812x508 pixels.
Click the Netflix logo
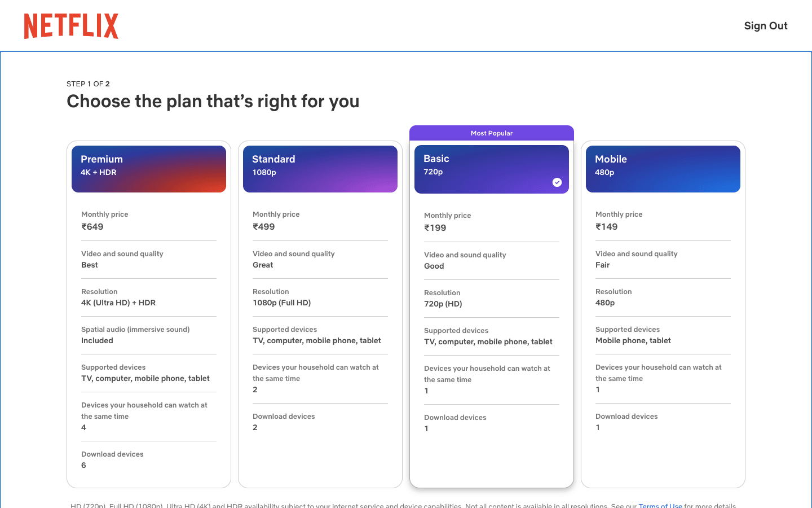point(71,26)
